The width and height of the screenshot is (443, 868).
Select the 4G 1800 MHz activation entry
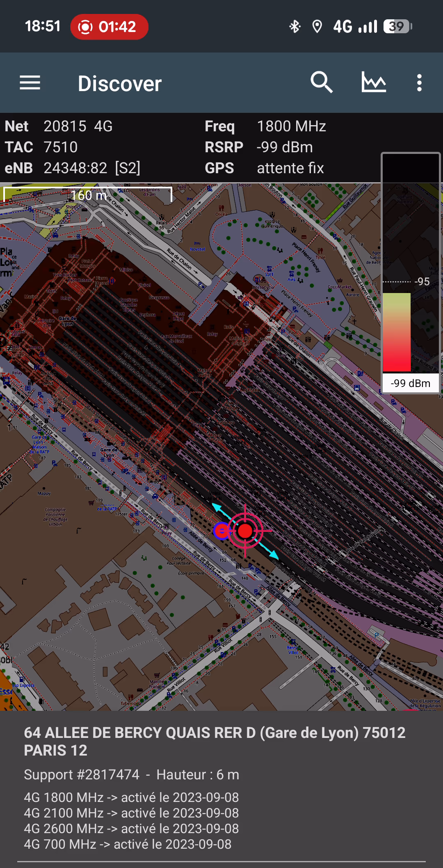tap(131, 797)
